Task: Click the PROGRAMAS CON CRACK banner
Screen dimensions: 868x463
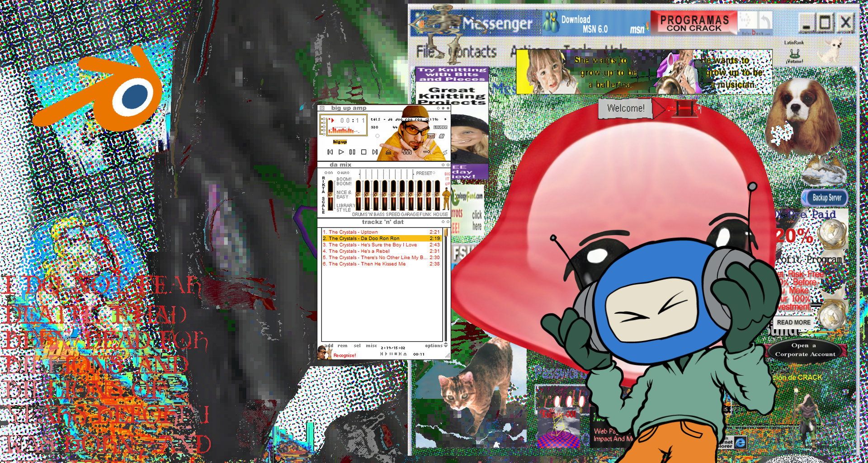Action: coord(694,23)
